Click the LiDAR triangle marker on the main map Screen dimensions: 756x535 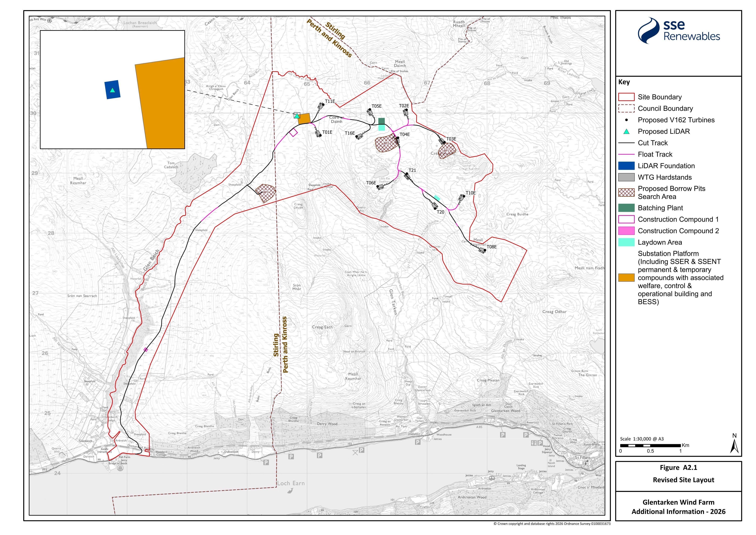click(297, 116)
